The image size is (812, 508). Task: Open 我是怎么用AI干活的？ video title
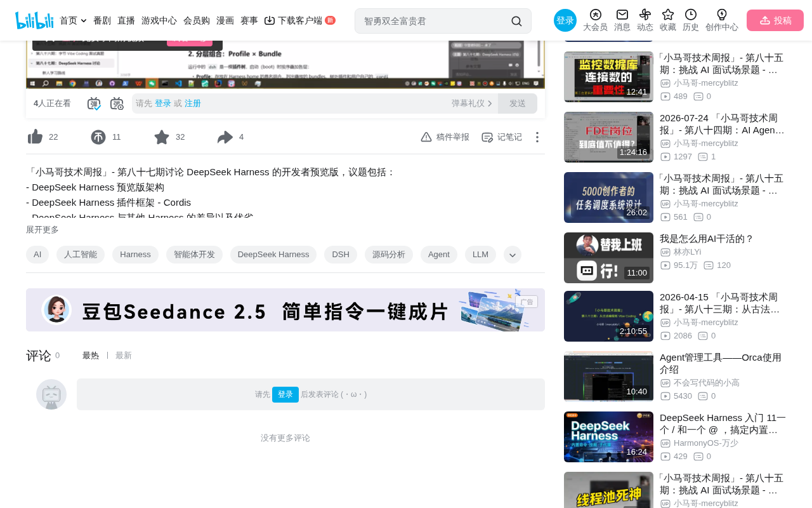[707, 239]
